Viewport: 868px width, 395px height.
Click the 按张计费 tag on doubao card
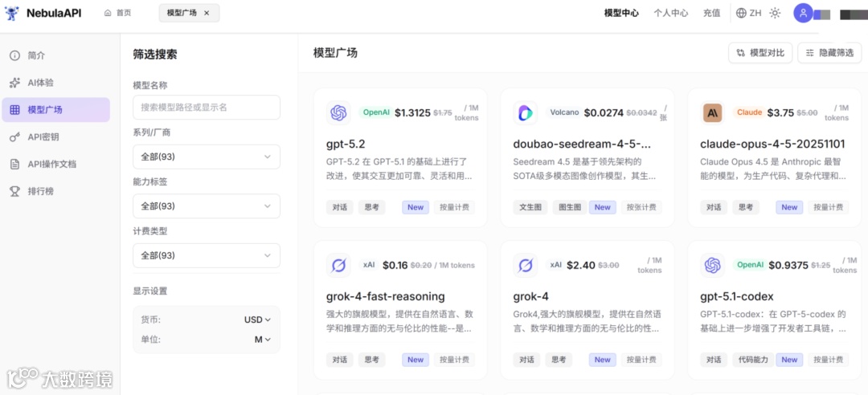click(x=641, y=207)
